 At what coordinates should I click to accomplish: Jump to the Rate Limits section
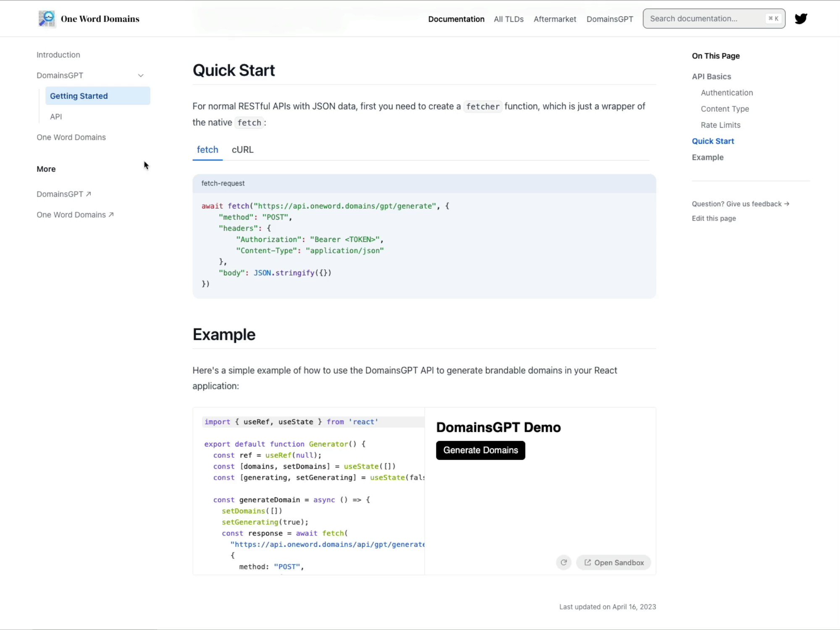[720, 125]
